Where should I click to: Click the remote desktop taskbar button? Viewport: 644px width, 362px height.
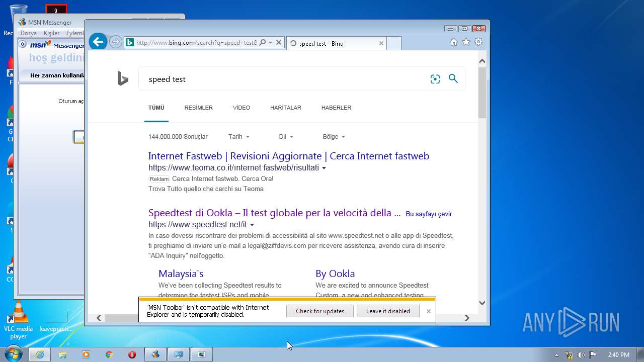(x=179, y=354)
